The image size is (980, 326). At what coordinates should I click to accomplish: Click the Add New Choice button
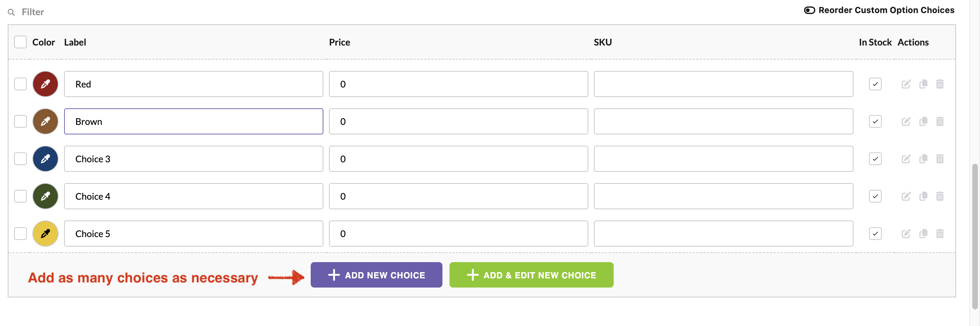tap(376, 274)
